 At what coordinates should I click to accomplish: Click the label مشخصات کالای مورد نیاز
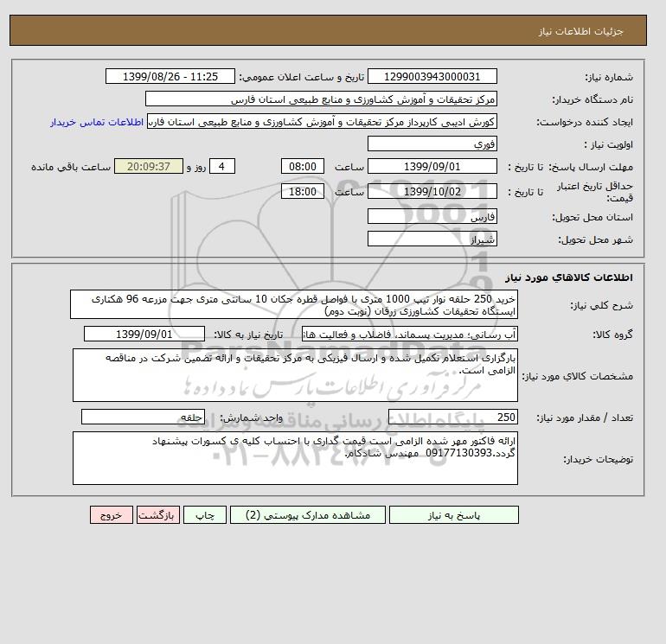577,377
